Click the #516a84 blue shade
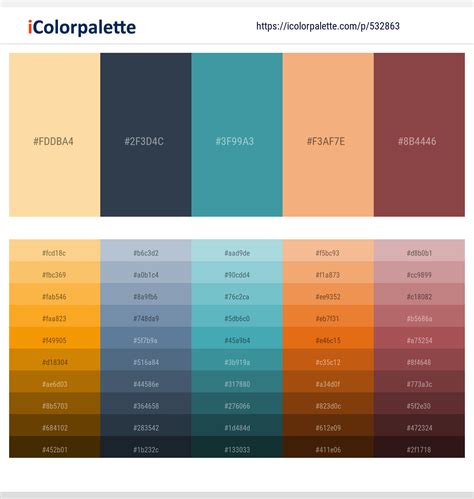This screenshot has width=474, height=499. (146, 360)
